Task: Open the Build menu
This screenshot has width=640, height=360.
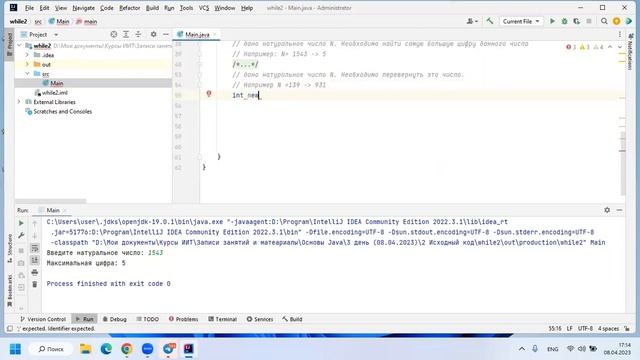Action: [152, 8]
